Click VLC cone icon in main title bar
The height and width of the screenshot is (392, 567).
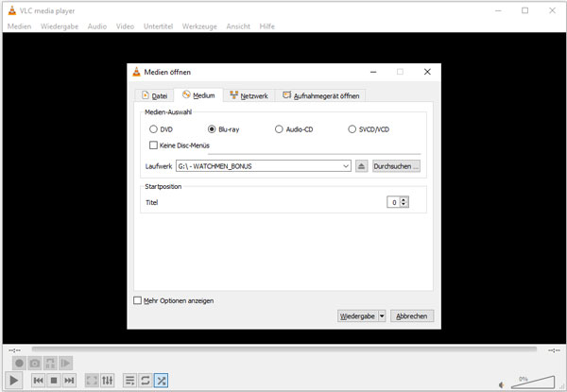point(12,10)
